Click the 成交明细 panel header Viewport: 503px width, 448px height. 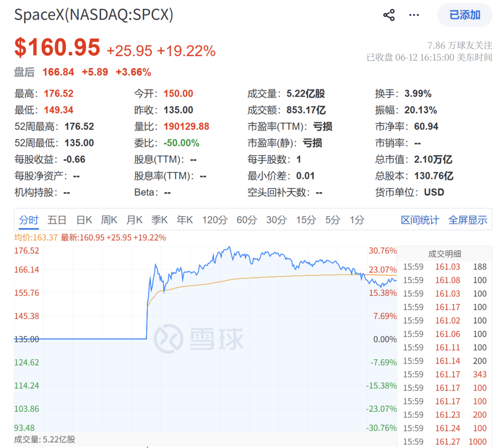pyautogui.click(x=445, y=254)
